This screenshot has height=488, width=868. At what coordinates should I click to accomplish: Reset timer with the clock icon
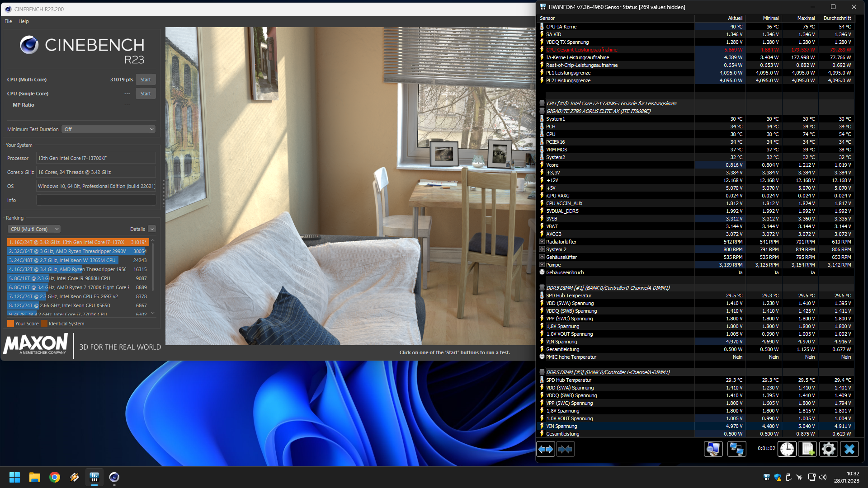[787, 449]
